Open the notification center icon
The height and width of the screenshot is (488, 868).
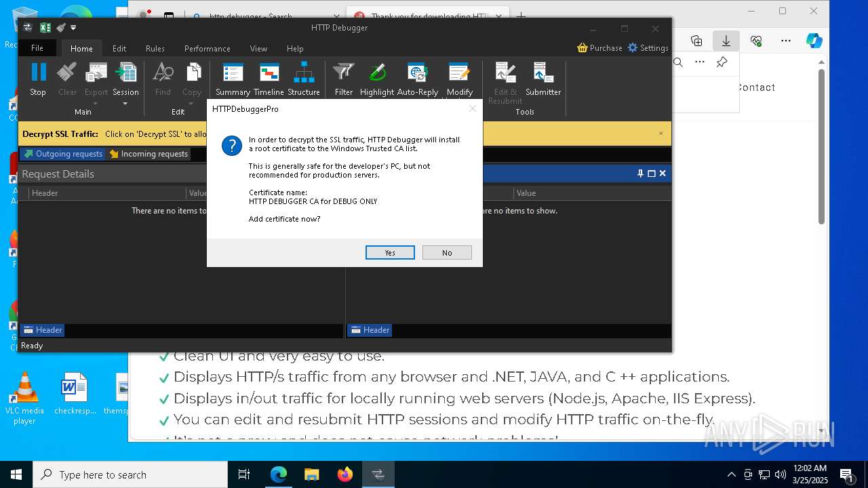pyautogui.click(x=846, y=474)
